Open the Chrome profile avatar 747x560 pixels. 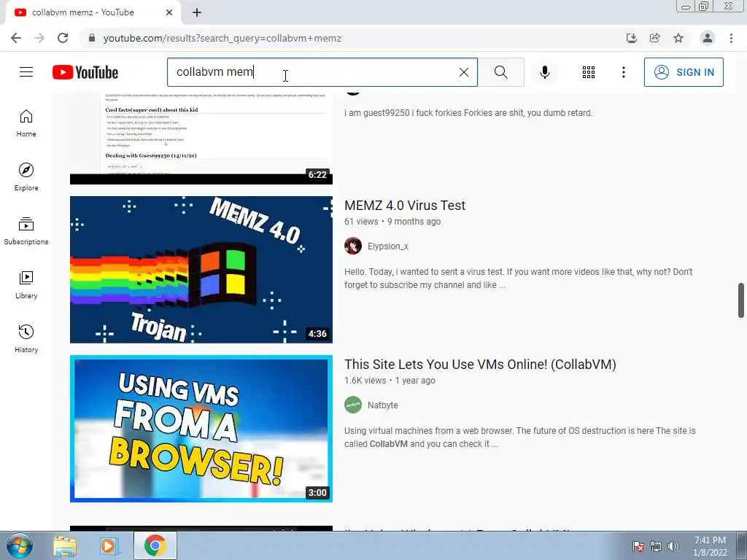[x=708, y=38]
